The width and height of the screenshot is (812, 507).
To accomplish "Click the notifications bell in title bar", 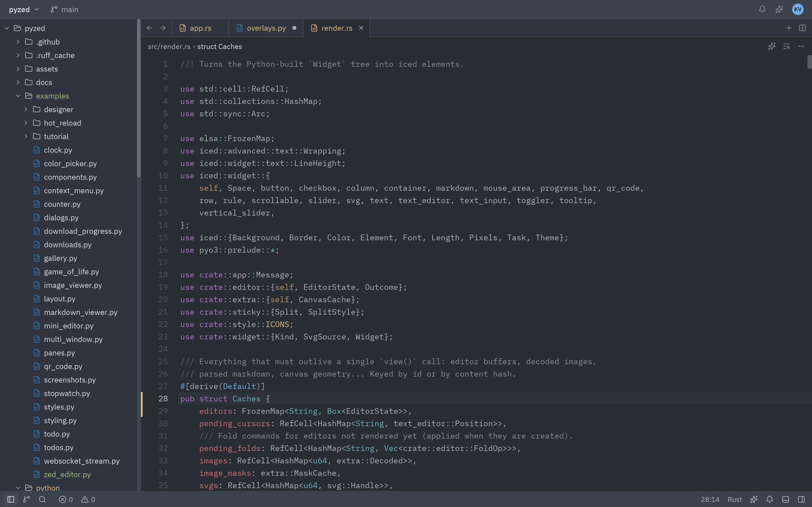I will [762, 9].
